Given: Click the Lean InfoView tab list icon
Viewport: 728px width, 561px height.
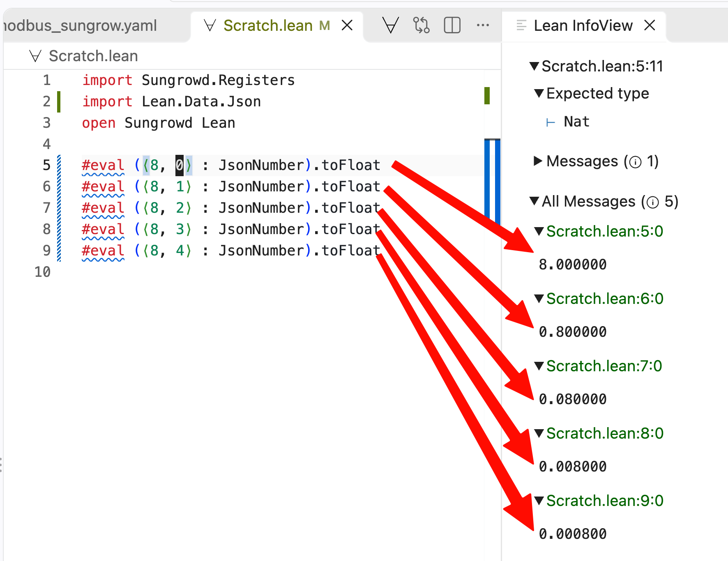Looking at the screenshot, I should (x=521, y=25).
